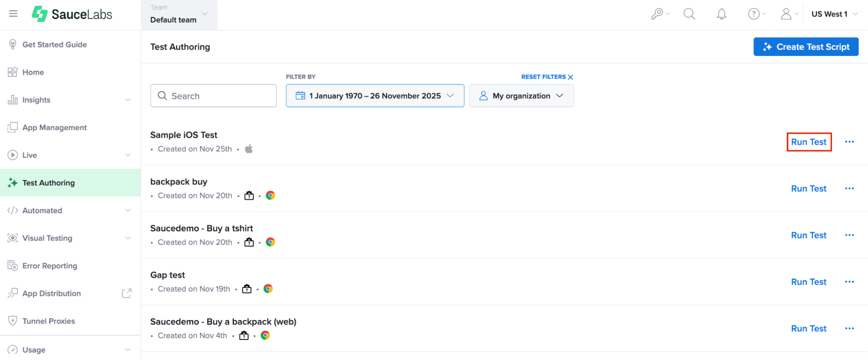868x360 pixels.
Task: Click the SauceLabs logo
Action: (x=72, y=14)
